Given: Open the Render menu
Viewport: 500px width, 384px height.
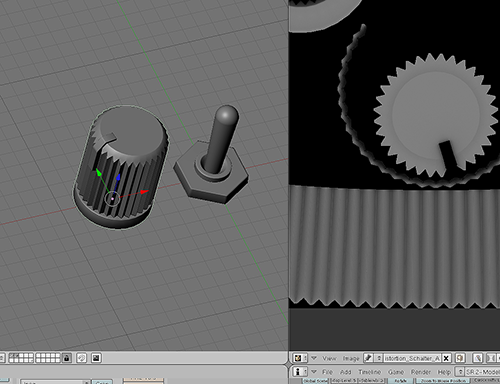Looking at the screenshot, I should point(421,372).
